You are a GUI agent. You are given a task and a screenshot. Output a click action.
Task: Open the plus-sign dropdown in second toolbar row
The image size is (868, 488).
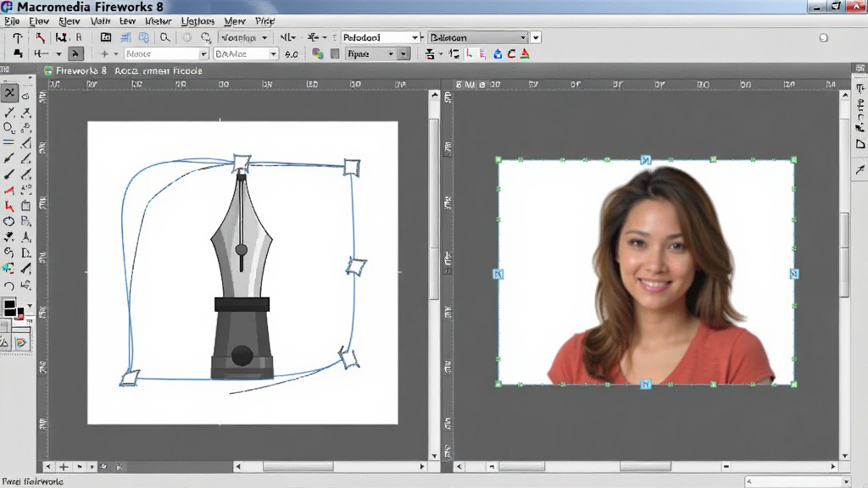108,53
